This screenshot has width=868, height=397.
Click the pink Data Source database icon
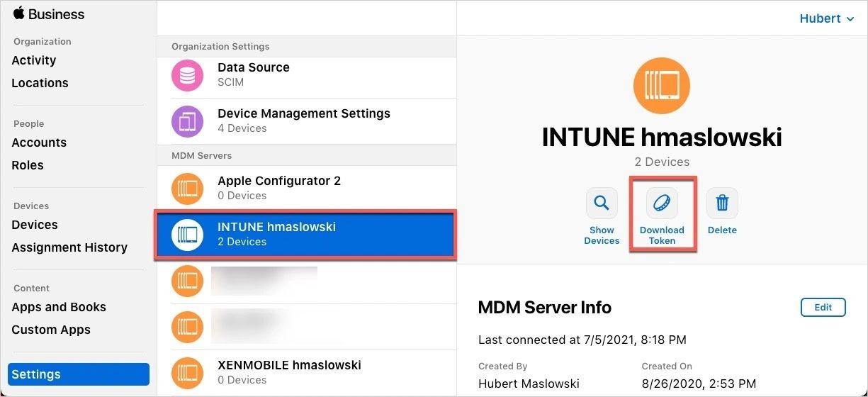pyautogui.click(x=188, y=77)
